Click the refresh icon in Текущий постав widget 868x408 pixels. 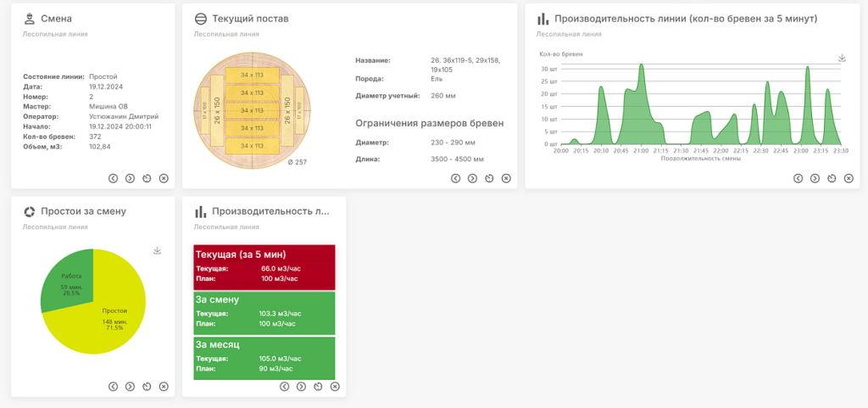click(489, 178)
